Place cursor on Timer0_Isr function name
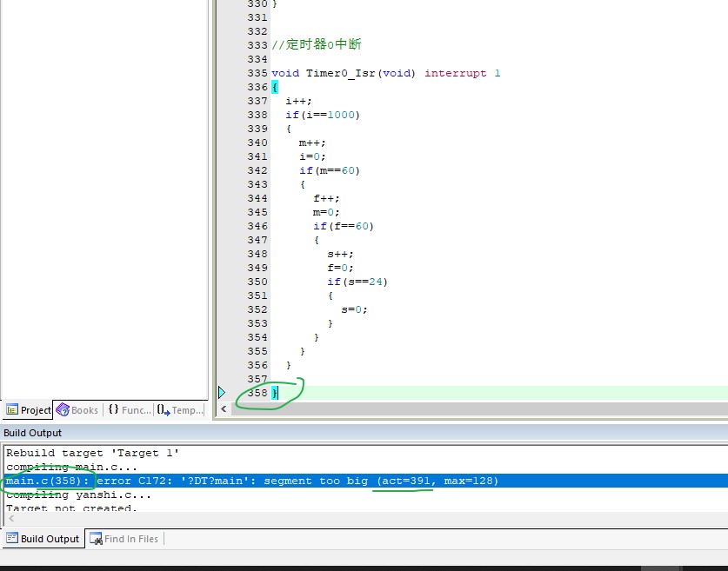The image size is (728, 571). click(x=340, y=73)
